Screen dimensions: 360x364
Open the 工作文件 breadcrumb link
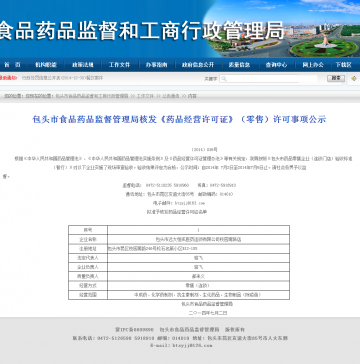tap(145, 96)
